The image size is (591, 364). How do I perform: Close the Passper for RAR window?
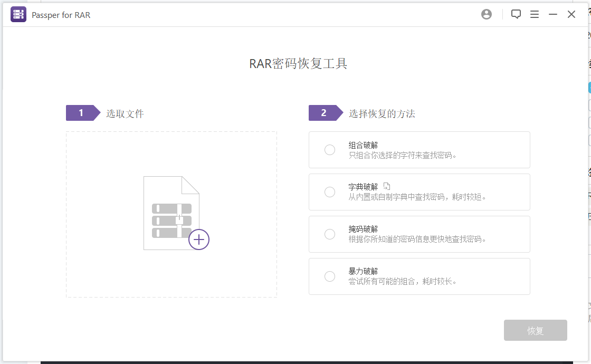pyautogui.click(x=571, y=14)
